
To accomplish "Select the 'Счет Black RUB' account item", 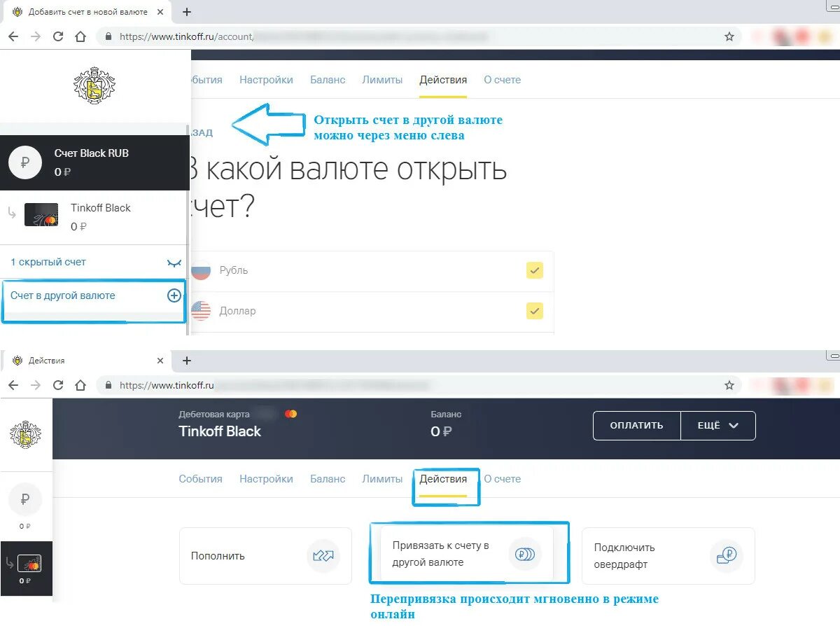I will pos(94,162).
